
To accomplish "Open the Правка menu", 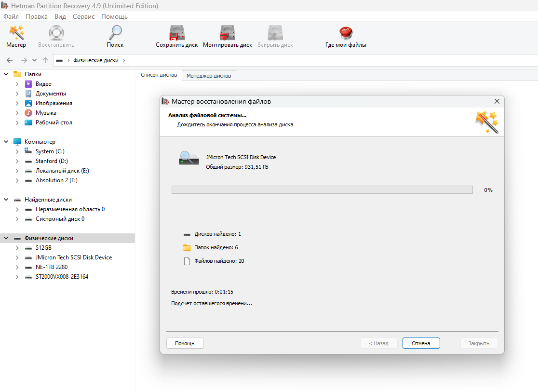I will click(x=36, y=16).
